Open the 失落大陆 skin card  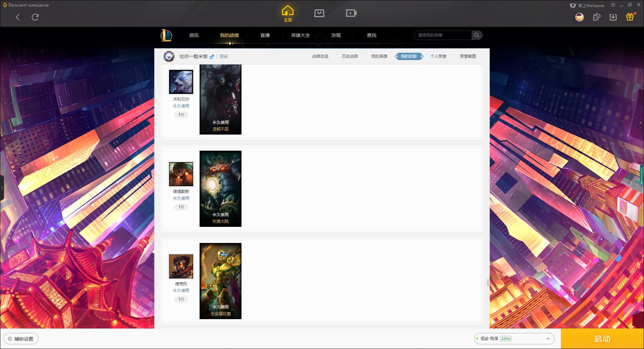pos(220,189)
